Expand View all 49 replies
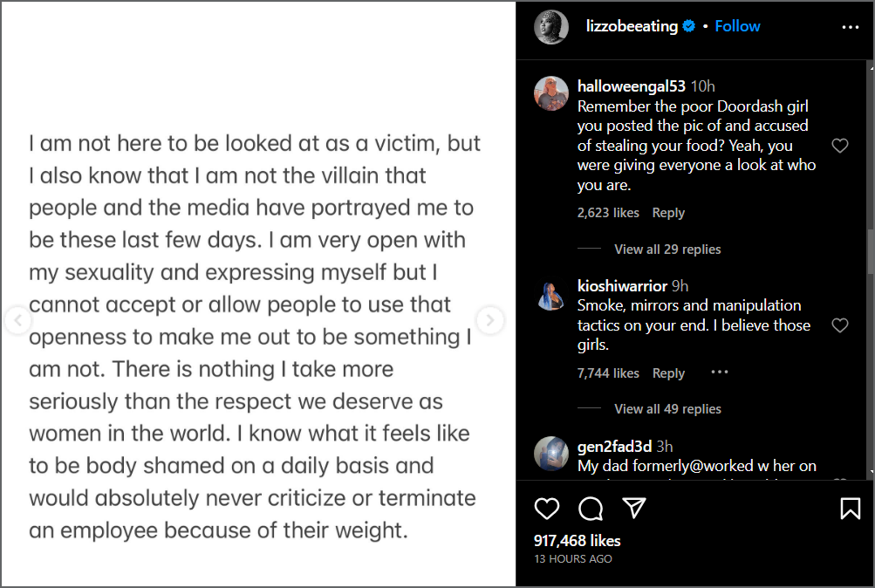The width and height of the screenshot is (875, 588). (667, 409)
